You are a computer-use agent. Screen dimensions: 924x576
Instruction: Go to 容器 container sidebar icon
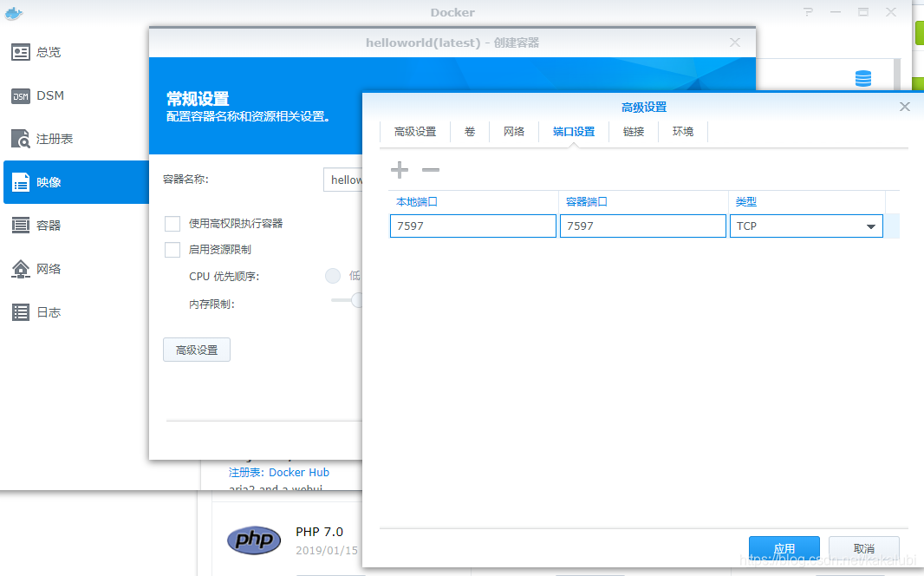pyautogui.click(x=21, y=226)
